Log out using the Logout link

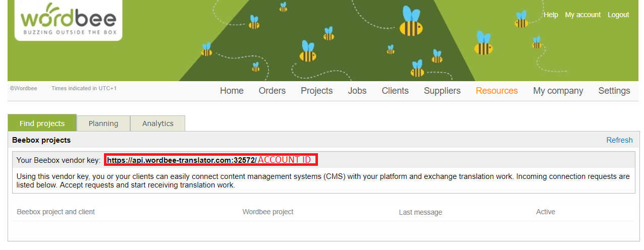click(618, 15)
